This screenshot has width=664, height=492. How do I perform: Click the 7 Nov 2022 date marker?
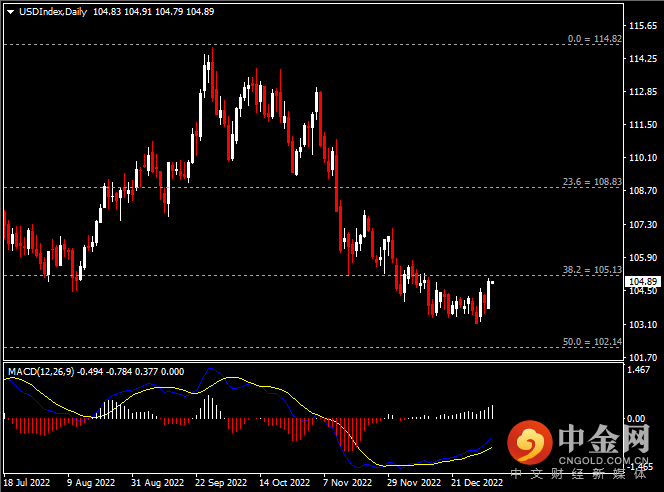click(x=347, y=483)
